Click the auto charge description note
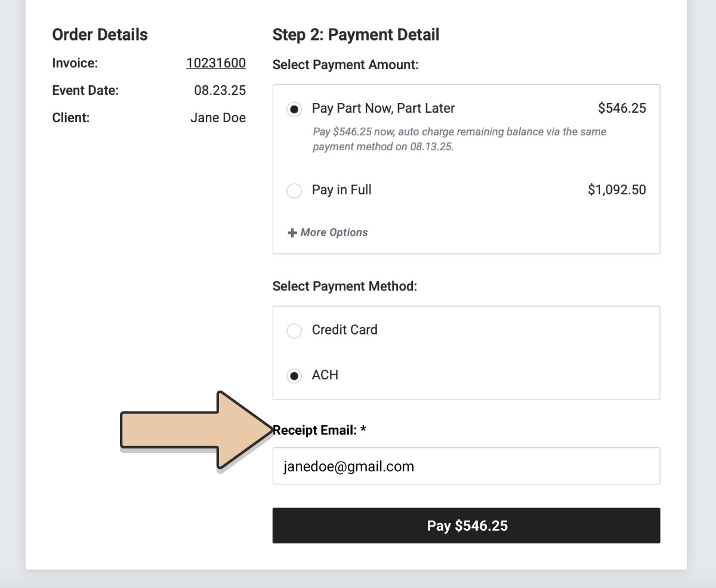The width and height of the screenshot is (716, 588). 459,139
